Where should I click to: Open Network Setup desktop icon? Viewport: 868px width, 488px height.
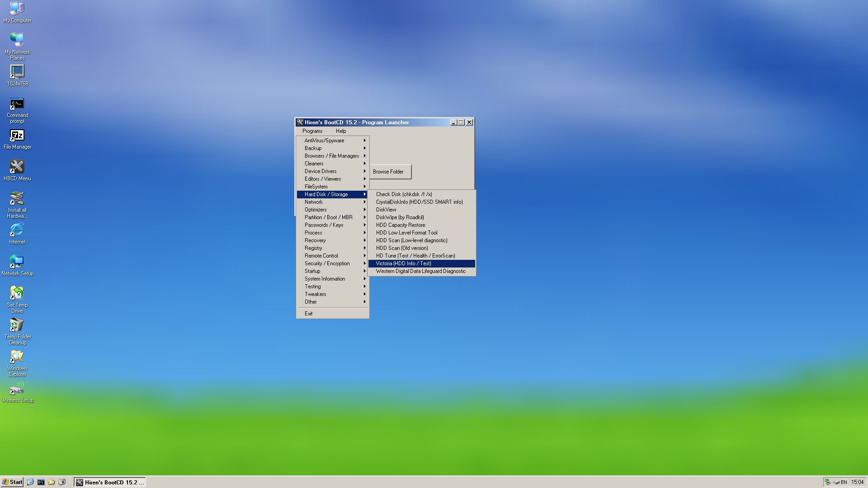[x=17, y=265]
